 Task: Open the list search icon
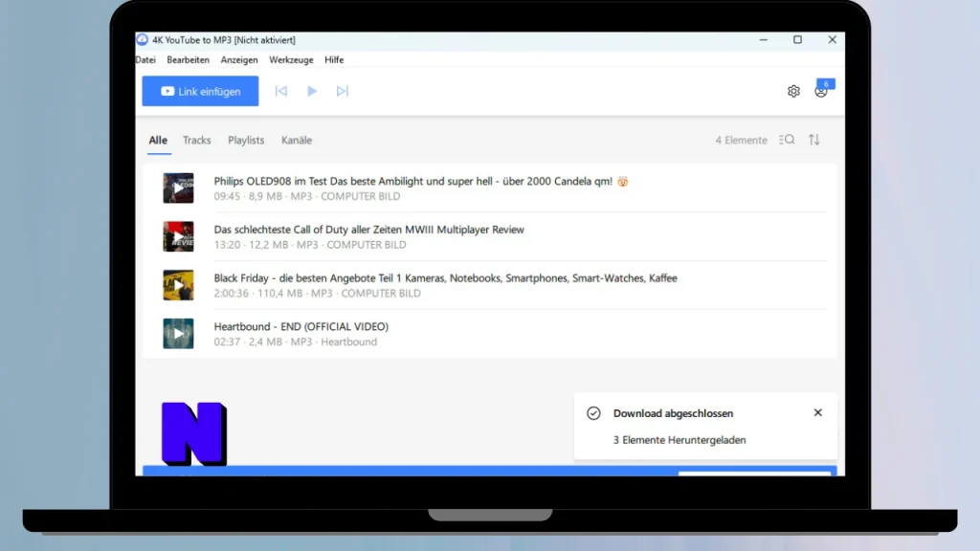(x=787, y=140)
